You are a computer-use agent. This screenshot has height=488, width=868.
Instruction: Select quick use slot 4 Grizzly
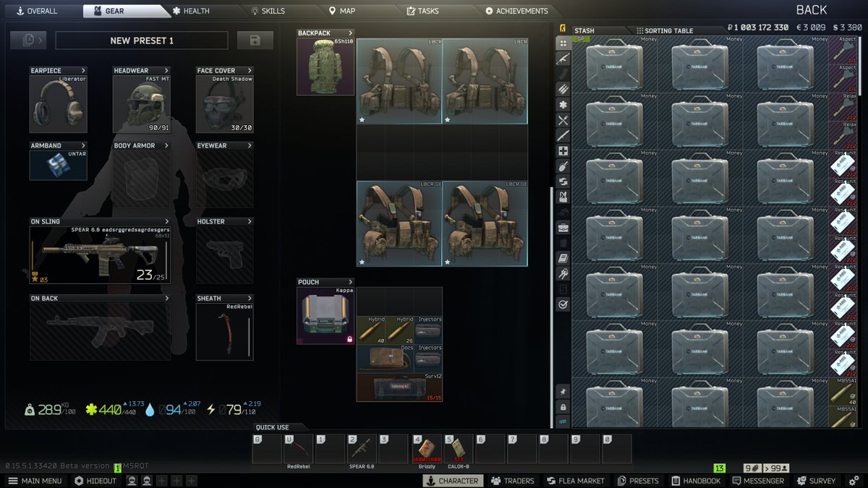(427, 448)
